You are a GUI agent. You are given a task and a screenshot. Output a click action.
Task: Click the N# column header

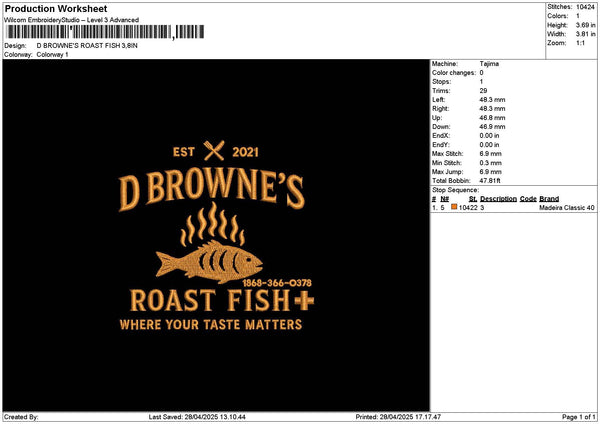click(x=444, y=199)
